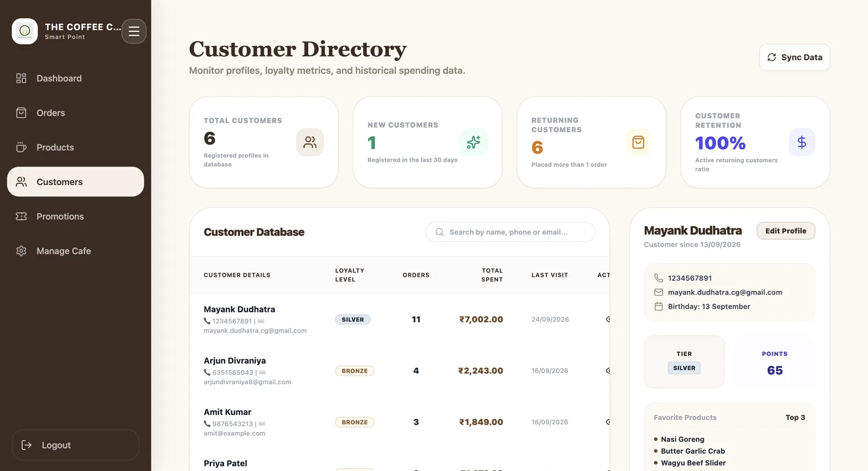Select customer name Mayank Dudhatra in table
Image resolution: width=868 pixels, height=471 pixels.
tap(239, 309)
